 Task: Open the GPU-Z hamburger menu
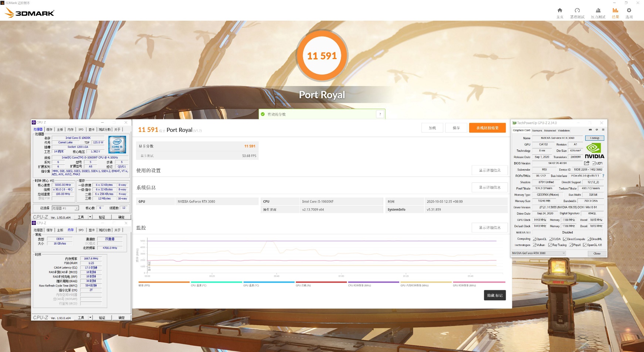(x=603, y=130)
